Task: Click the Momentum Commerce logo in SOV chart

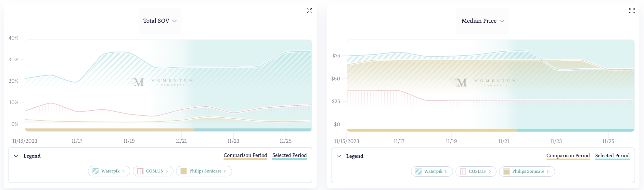Action: pos(160,82)
